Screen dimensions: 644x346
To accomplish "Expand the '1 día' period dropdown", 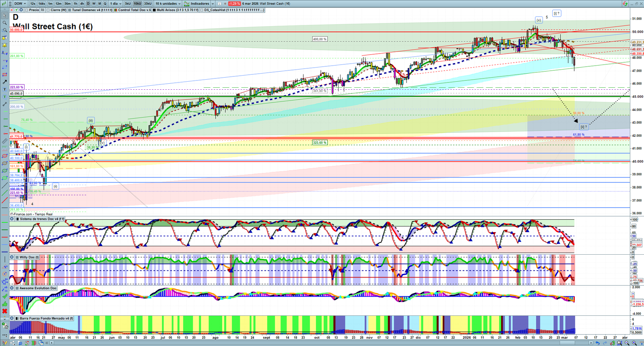I will point(116,4).
